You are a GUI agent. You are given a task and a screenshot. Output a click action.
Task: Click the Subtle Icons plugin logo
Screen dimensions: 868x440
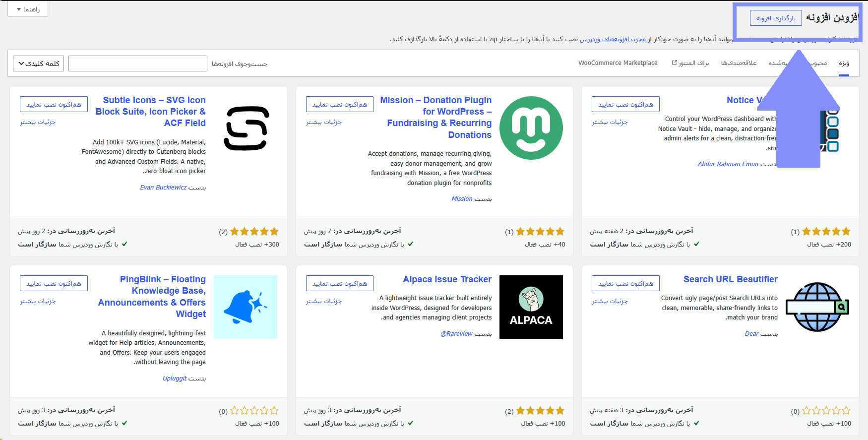[246, 128]
